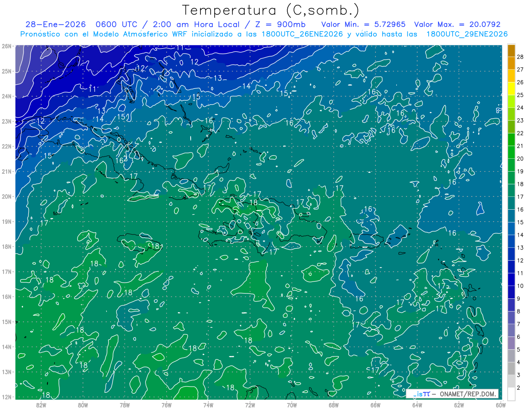Pick the colorbar swatch between 17 and 18
This screenshot has height=411, width=532.
[x=511, y=190]
